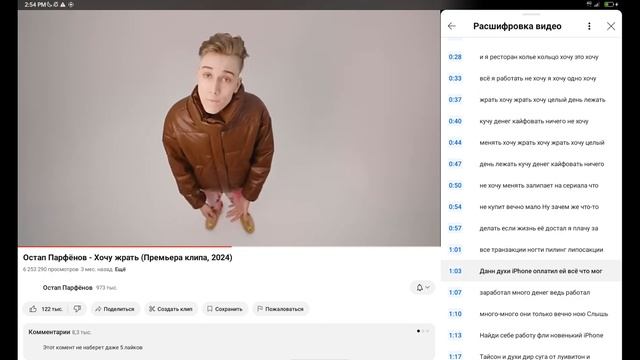Image resolution: width=640 pixels, height=360 pixels.
Task: Click the battery status icon
Action: [x=610, y=4]
